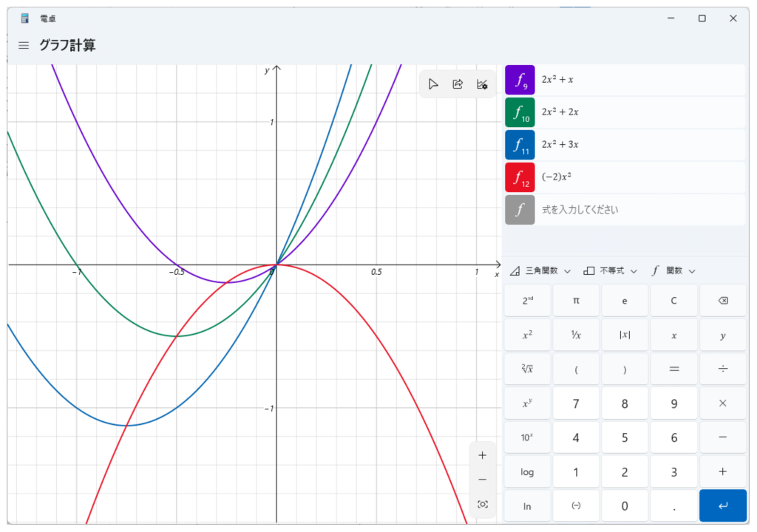Zoom in using the plus graph button
This screenshot has height=532, width=757.
pyautogui.click(x=483, y=455)
